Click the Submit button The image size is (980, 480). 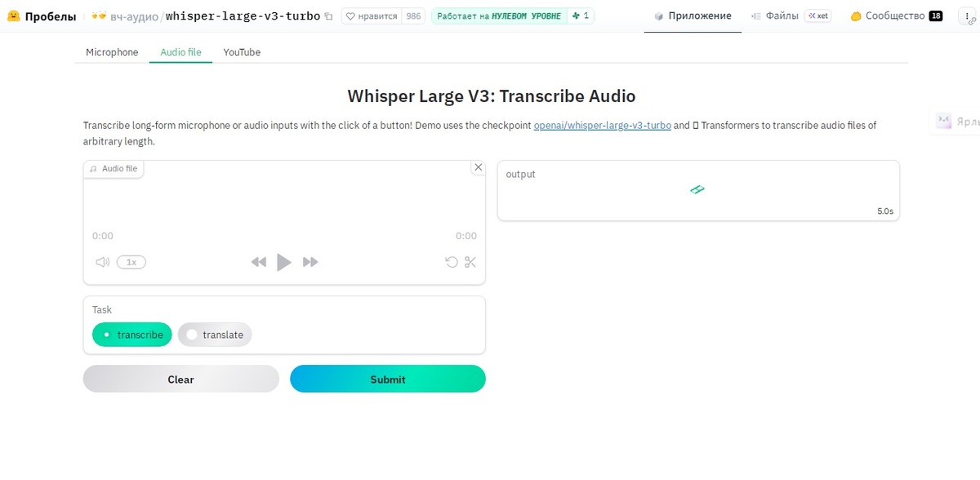pyautogui.click(x=388, y=379)
